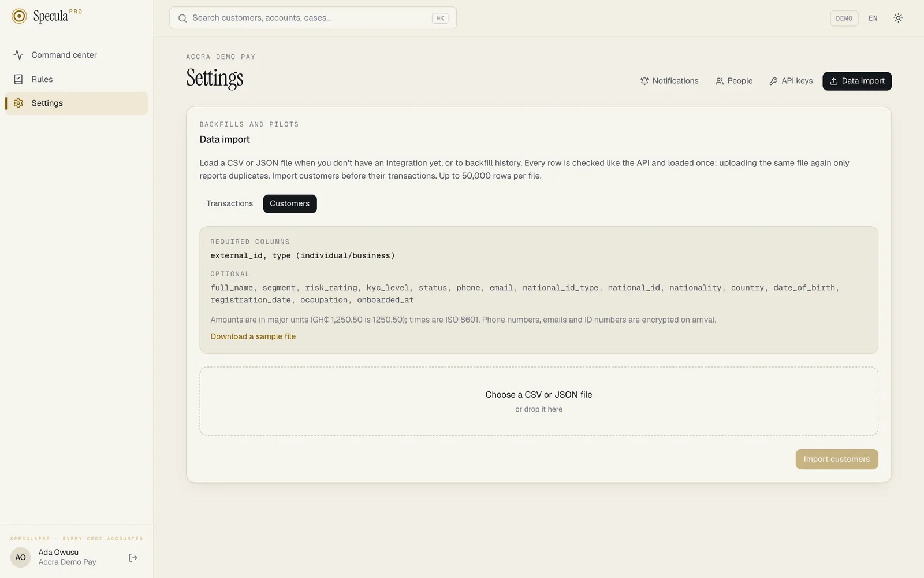The image size is (924, 578).
Task: Click the ⌘K shortcut badge
Action: pos(440,18)
